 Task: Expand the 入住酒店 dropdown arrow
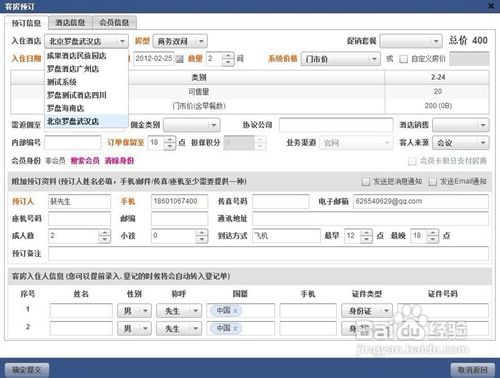tap(122, 41)
